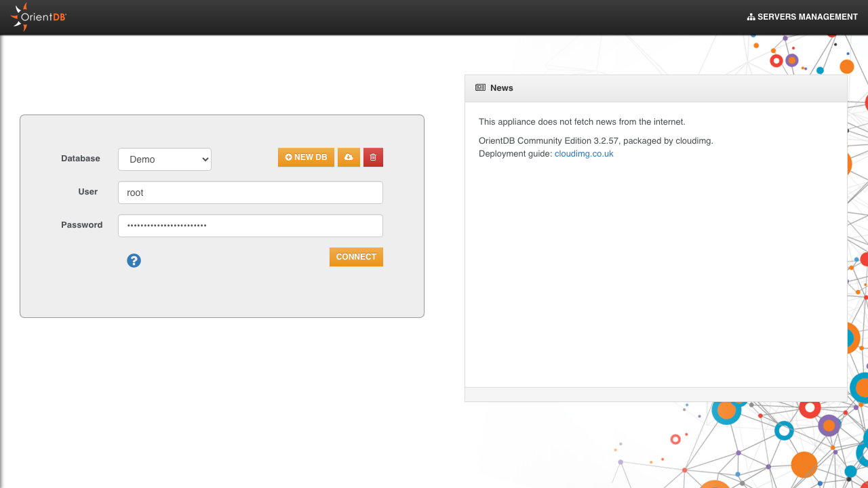
Task: Focus the User field containing root
Action: (250, 192)
